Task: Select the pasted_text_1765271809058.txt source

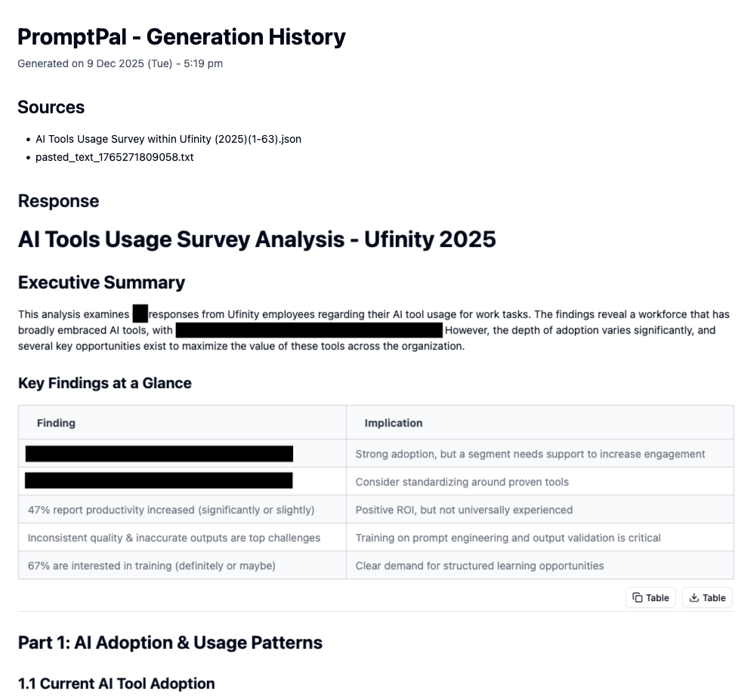Action: [x=114, y=157]
